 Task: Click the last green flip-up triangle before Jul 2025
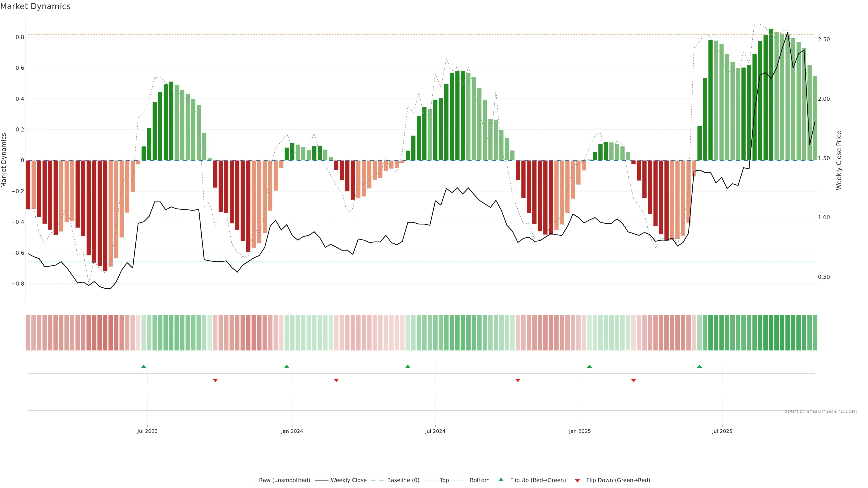click(700, 366)
